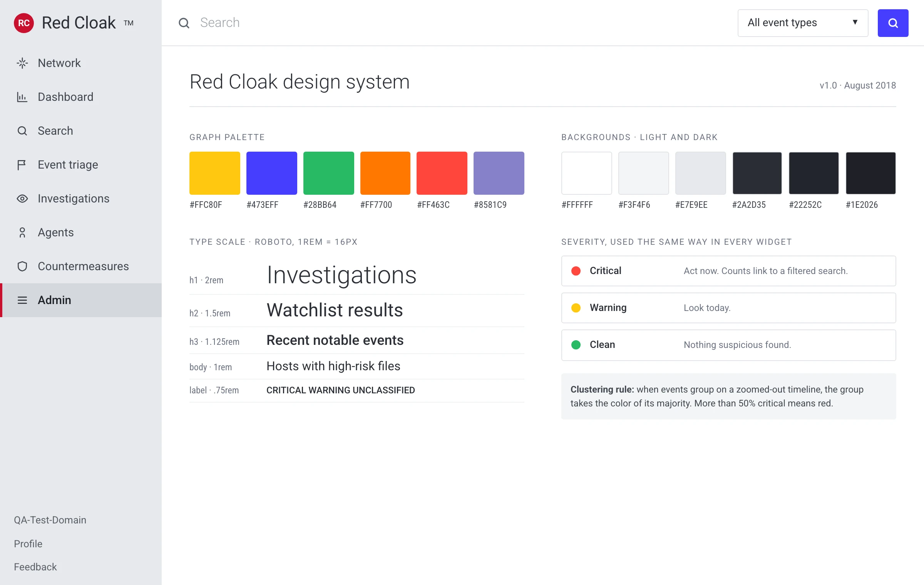Select the blue #473EFF swatch

click(272, 173)
